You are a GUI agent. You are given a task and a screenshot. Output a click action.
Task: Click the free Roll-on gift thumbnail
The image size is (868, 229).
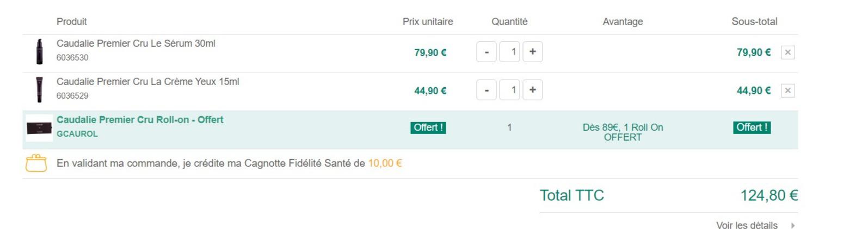click(39, 129)
